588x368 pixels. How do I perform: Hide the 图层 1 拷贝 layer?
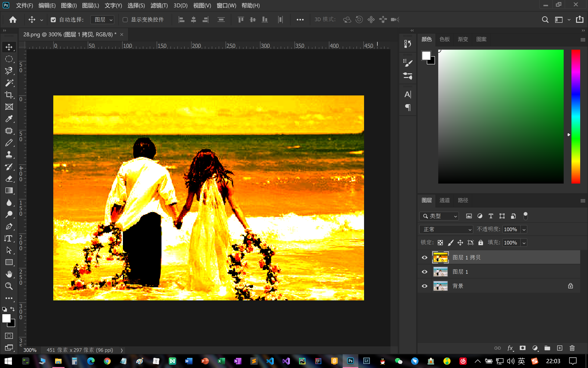pos(424,258)
